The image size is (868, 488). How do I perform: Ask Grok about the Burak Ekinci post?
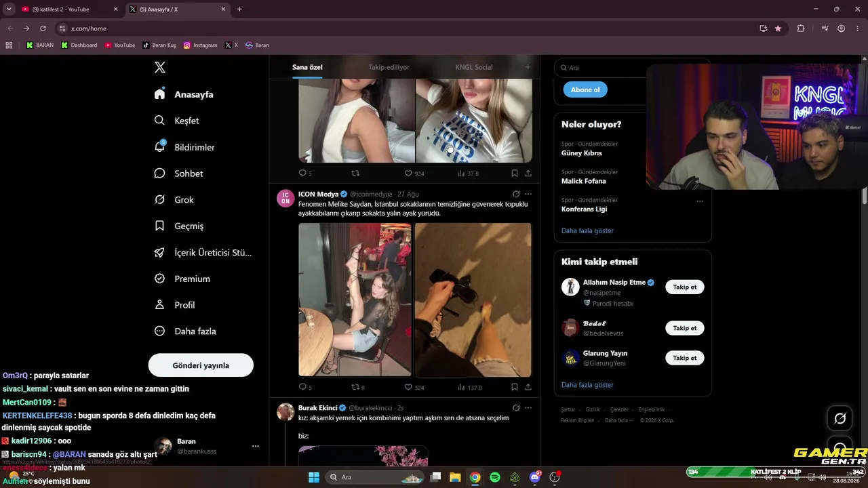(x=516, y=408)
